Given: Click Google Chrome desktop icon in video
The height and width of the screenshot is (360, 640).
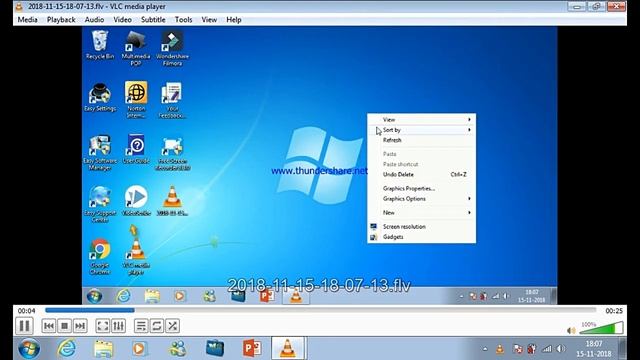Looking at the screenshot, I should [x=100, y=257].
